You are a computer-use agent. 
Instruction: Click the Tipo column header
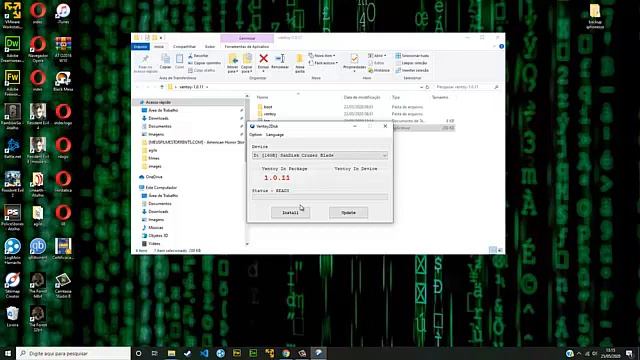396,98
